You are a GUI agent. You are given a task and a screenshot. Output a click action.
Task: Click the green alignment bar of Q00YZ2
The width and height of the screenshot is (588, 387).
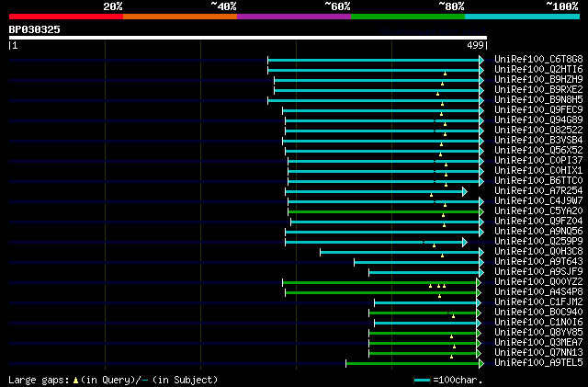382,282
